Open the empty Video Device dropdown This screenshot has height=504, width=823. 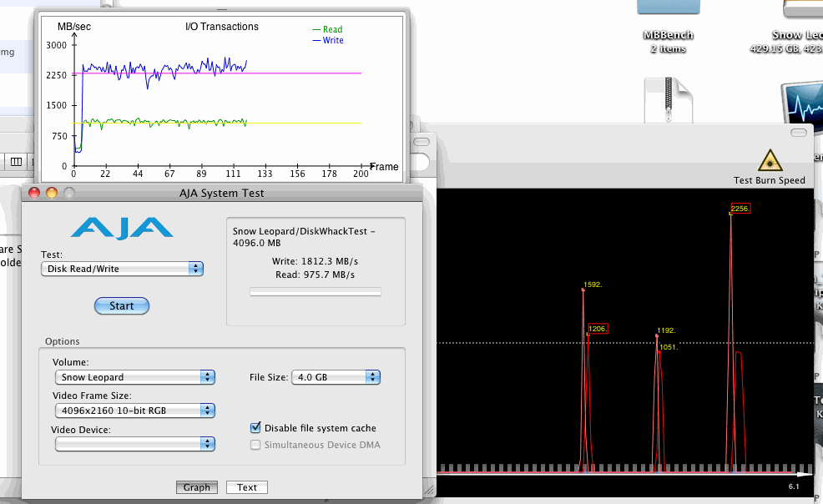(x=135, y=444)
